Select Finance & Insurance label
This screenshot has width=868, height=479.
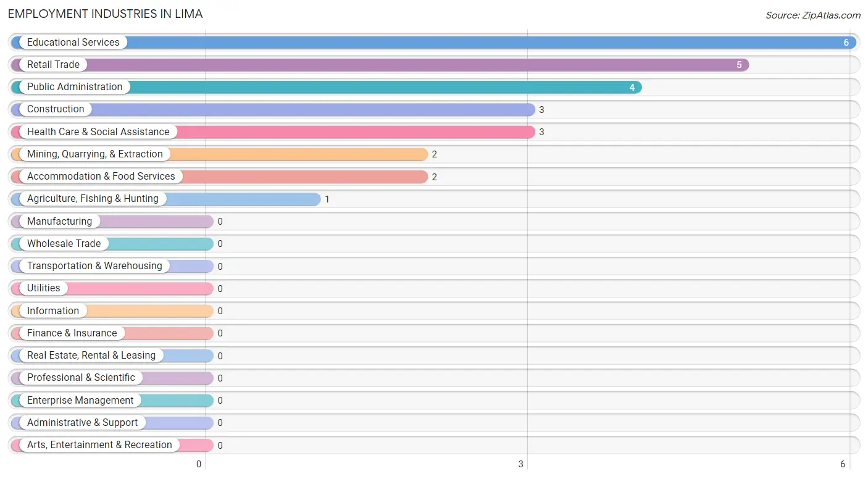click(x=72, y=333)
